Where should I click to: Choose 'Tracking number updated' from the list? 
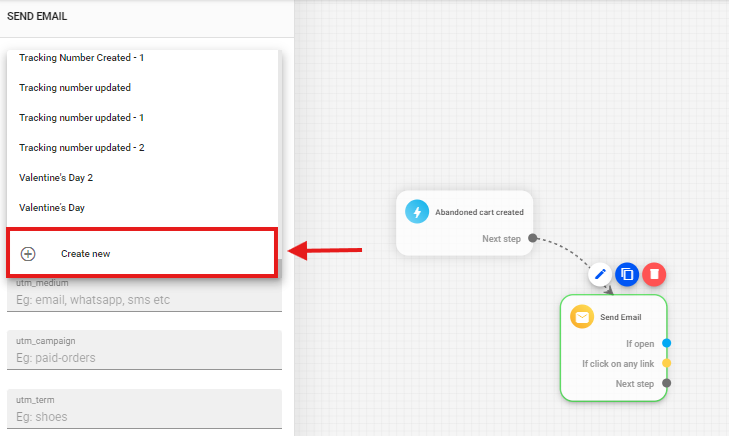(x=75, y=88)
